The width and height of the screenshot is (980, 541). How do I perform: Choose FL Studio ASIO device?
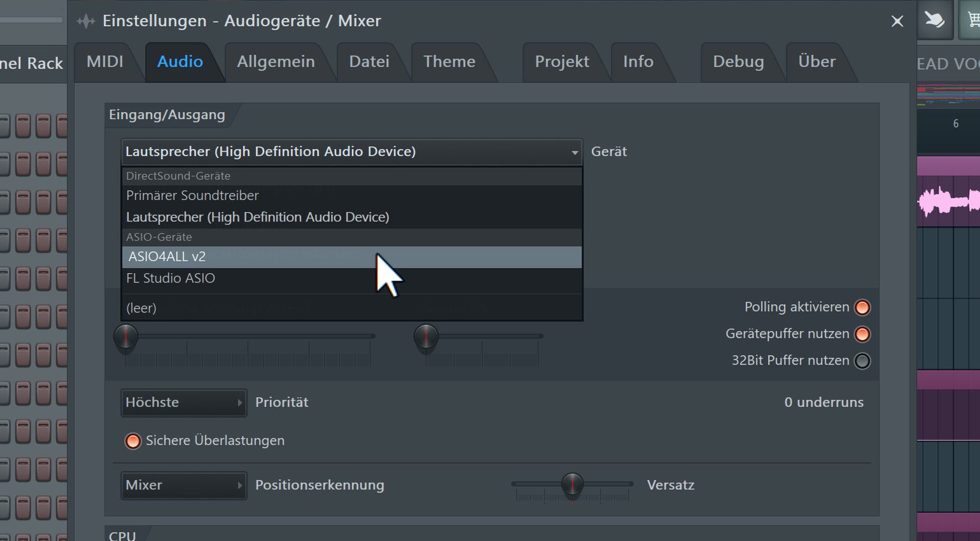tap(352, 278)
